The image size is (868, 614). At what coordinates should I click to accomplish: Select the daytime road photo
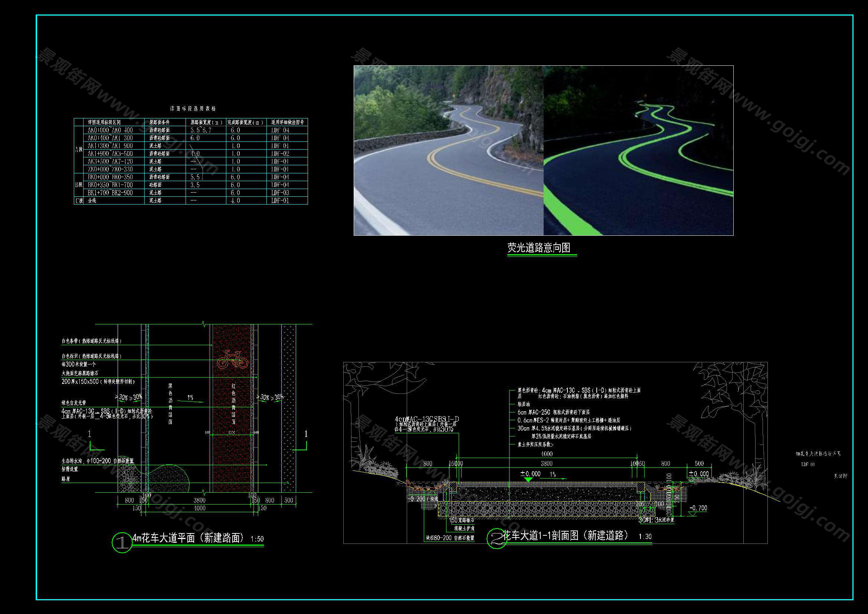(x=448, y=150)
